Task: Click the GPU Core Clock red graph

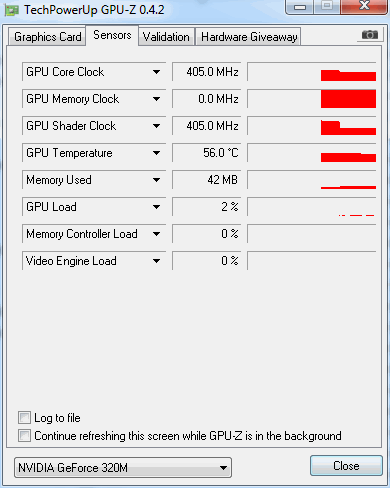Action: (312, 72)
